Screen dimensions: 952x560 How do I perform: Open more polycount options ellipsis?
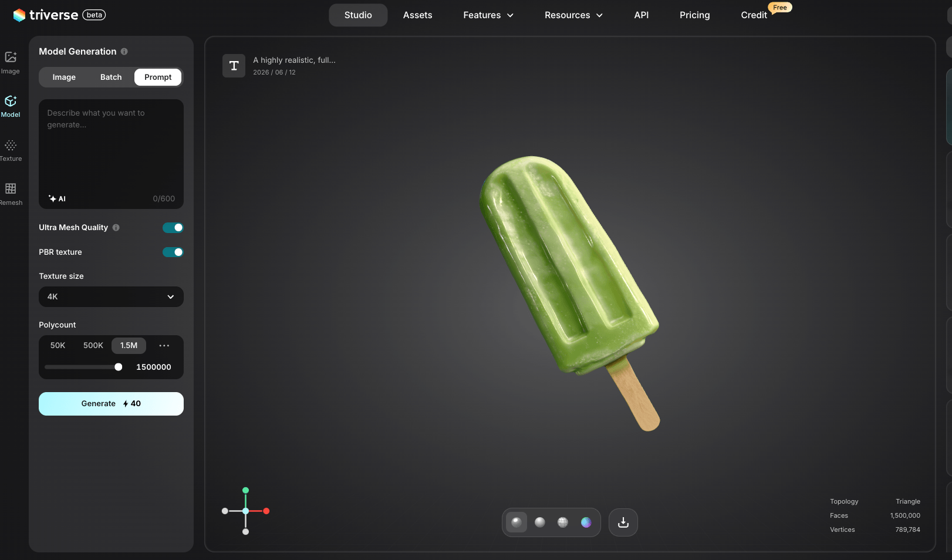pyautogui.click(x=164, y=346)
